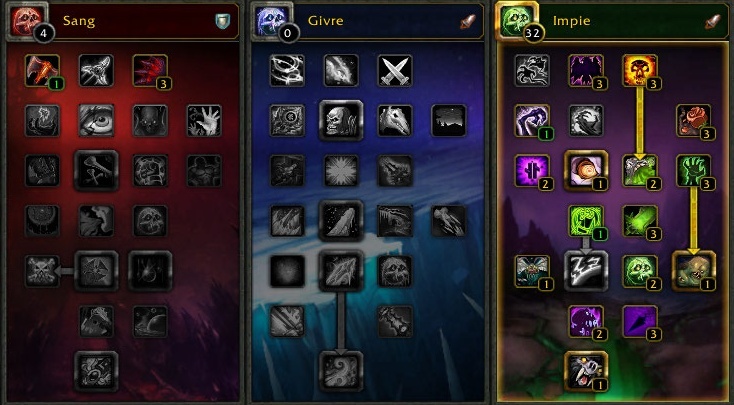Select the flaming yellow skull talent in Impie

click(x=639, y=71)
